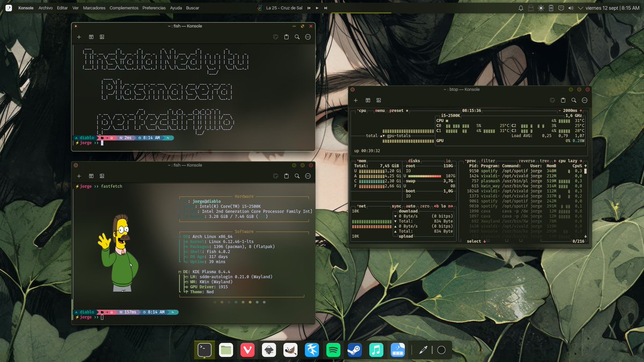Open new tab in top fish Konsole window

79,37
